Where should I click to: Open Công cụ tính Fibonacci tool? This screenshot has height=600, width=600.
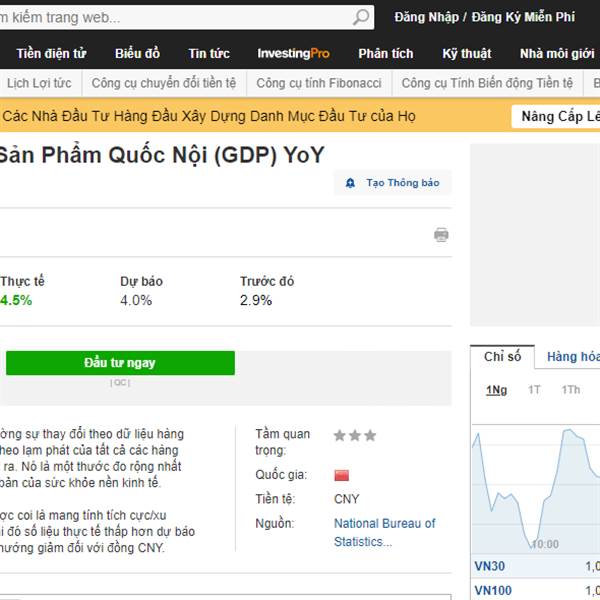(318, 83)
